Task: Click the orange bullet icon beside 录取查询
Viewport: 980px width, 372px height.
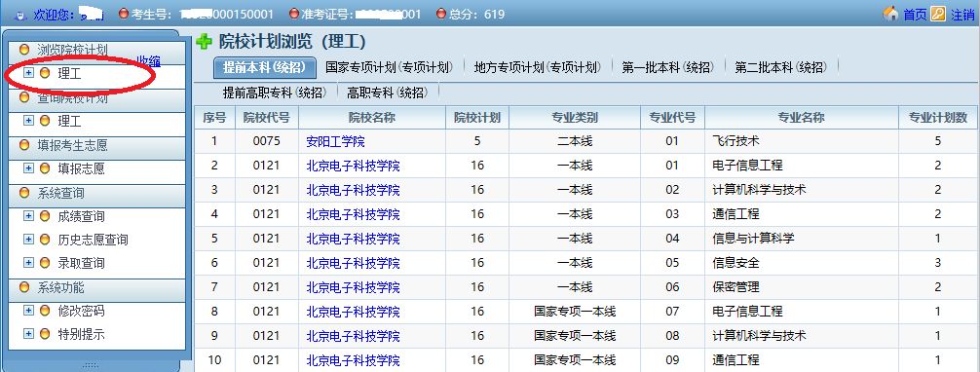Action: pos(45,263)
